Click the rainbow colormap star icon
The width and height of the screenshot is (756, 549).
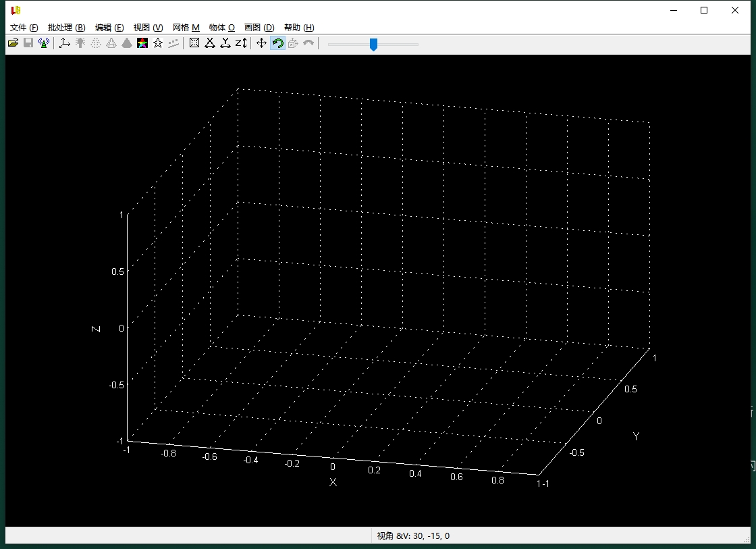coord(142,43)
